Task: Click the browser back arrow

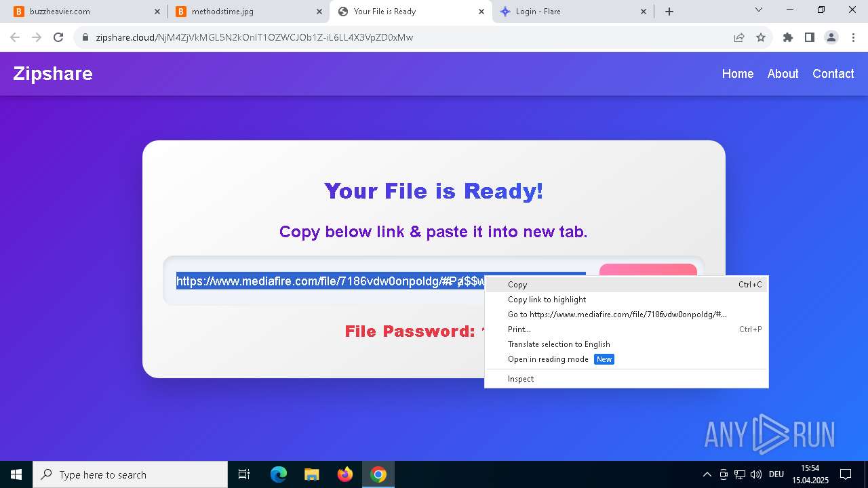Action: 15,37
